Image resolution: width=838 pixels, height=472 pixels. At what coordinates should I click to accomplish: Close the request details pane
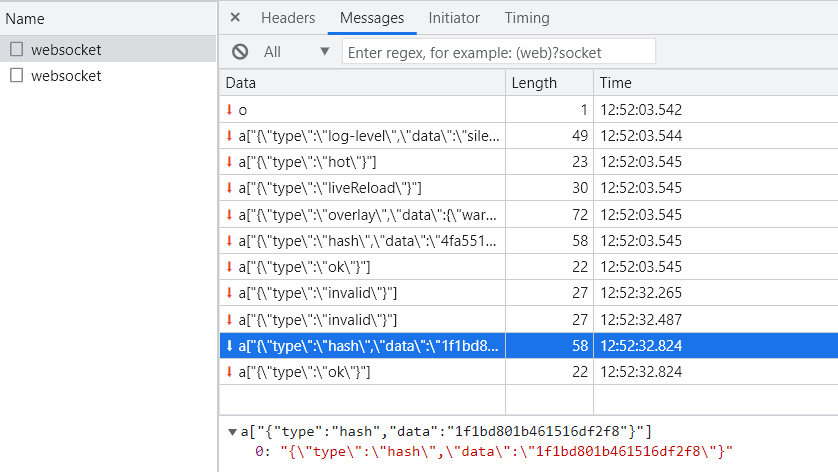point(235,18)
